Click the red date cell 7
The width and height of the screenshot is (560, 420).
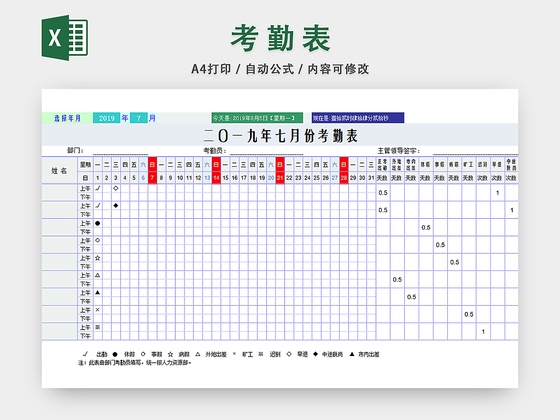[152, 178]
